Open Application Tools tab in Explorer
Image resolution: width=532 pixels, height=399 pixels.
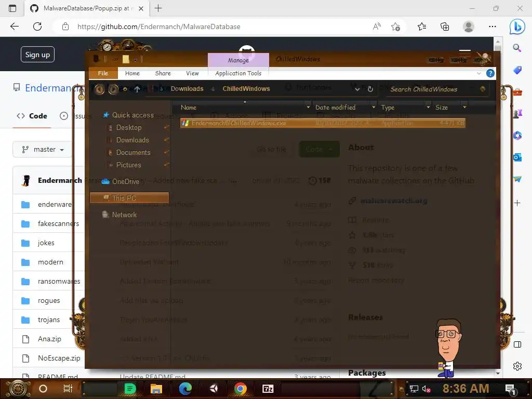click(x=238, y=73)
